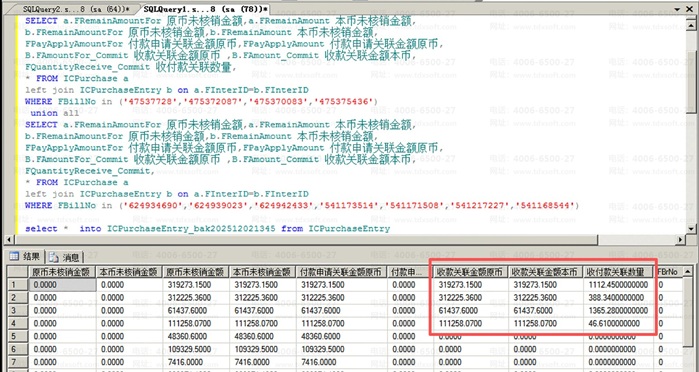This screenshot has height=372, width=699.
Task: Select result row 5 by its row header
Action: pos(17,336)
